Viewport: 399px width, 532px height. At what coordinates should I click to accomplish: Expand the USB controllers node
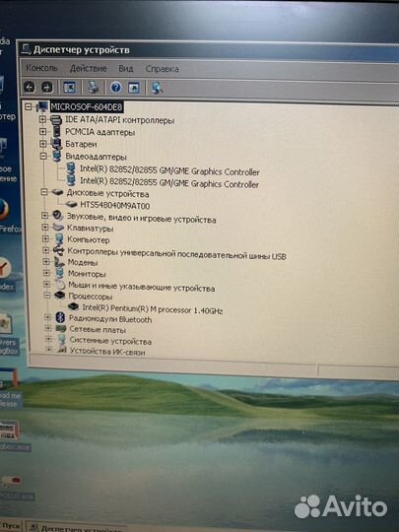tap(45, 250)
